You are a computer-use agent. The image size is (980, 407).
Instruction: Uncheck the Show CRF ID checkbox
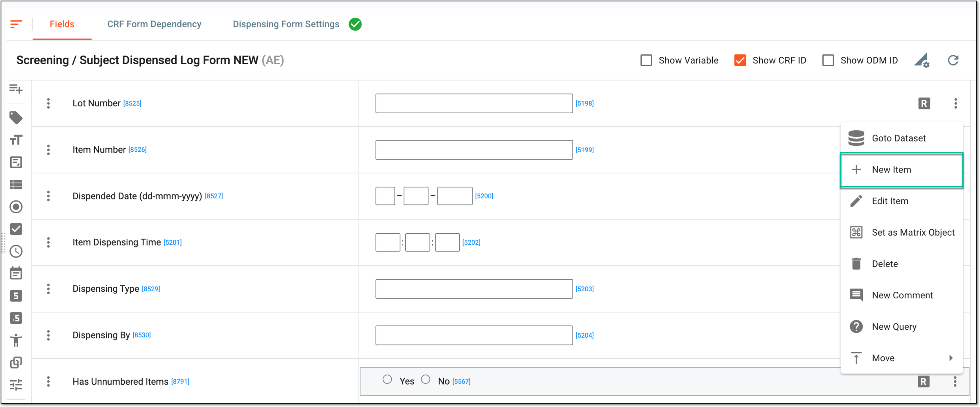pos(740,60)
